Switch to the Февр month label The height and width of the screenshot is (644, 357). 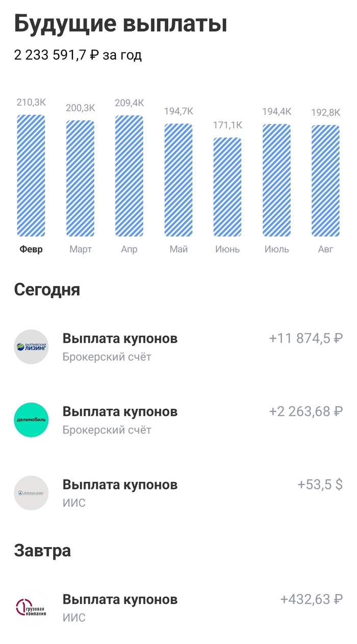pos(31,250)
